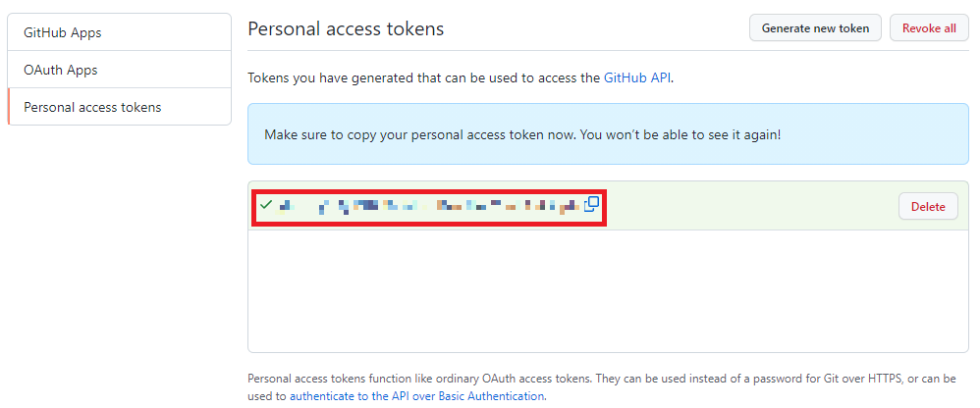Viewport: 980px width, 408px height.
Task: Click the green checkmark next to token
Action: point(266,204)
